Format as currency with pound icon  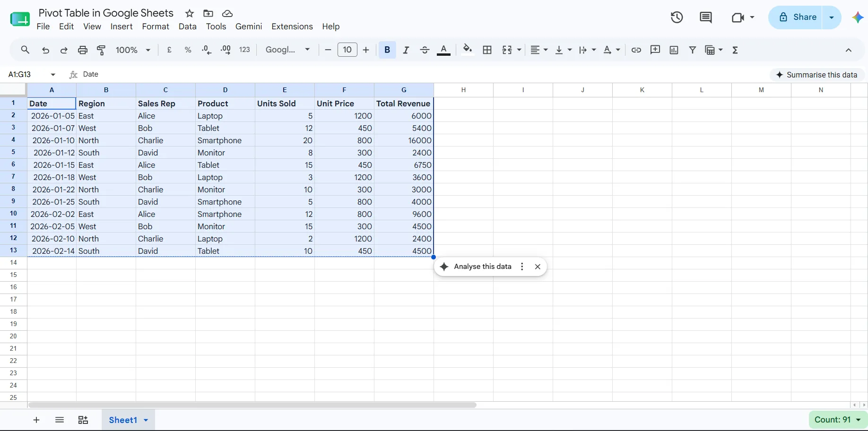point(169,50)
